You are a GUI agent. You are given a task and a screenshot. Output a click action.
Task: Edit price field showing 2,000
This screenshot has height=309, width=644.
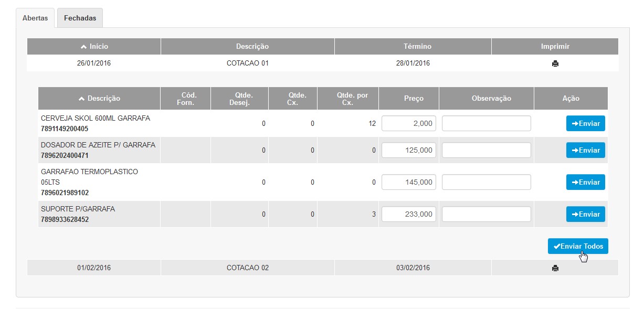409,123
